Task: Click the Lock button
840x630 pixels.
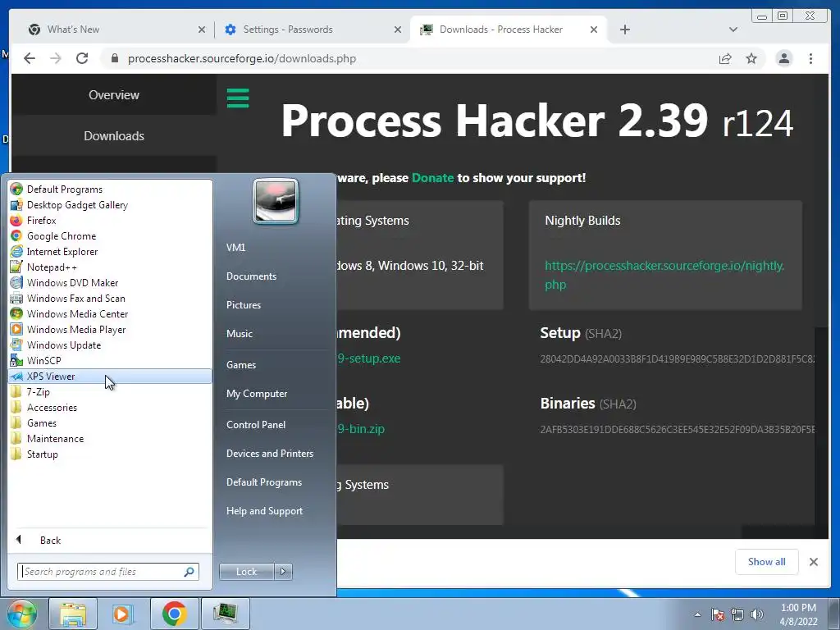Action: coord(246,572)
